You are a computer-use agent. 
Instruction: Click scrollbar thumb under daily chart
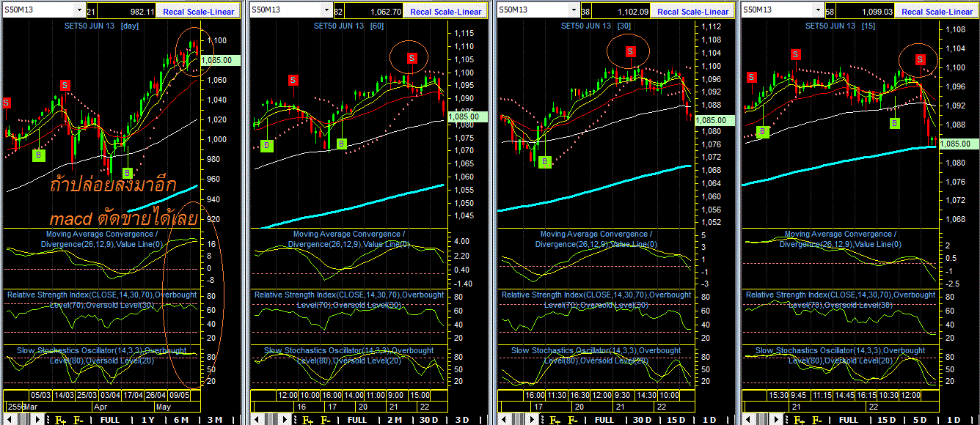pos(24,419)
